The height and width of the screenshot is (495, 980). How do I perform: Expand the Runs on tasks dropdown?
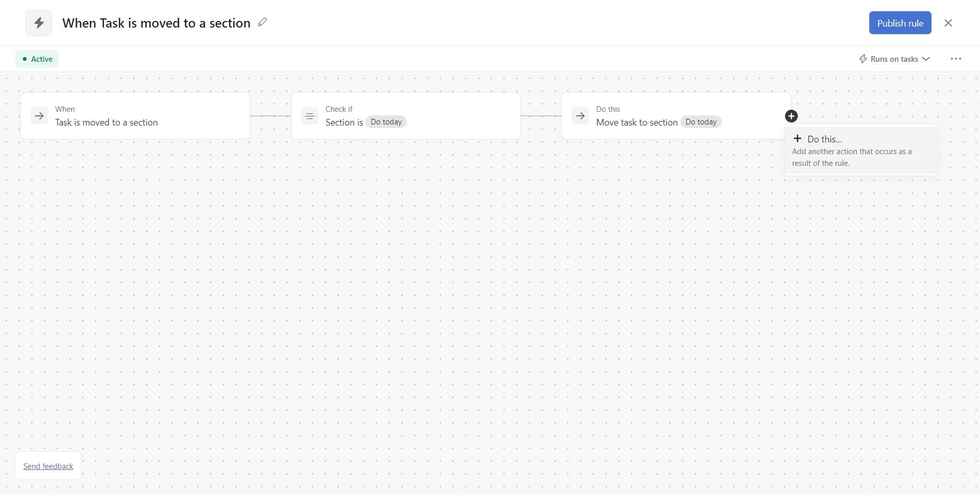tap(894, 59)
